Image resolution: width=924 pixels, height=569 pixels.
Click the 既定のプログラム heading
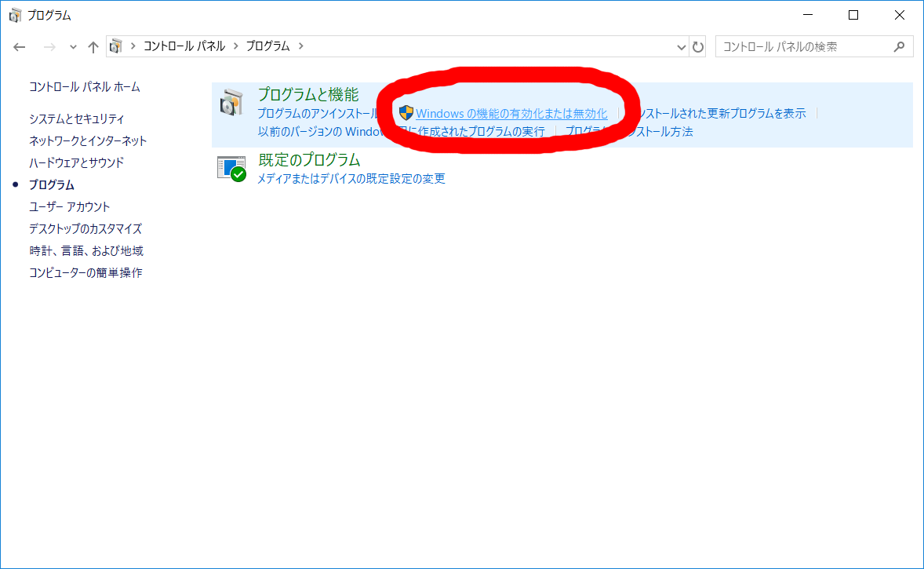309,159
